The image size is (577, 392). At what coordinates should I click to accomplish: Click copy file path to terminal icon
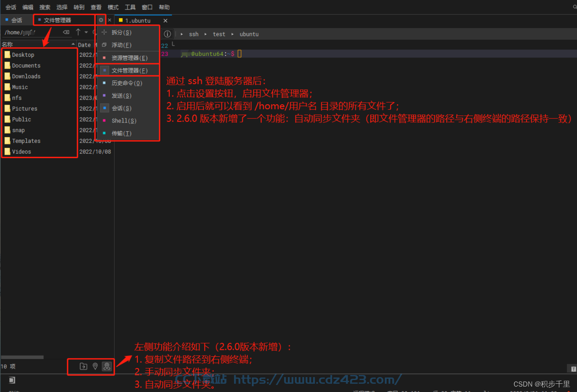pyautogui.click(x=83, y=366)
